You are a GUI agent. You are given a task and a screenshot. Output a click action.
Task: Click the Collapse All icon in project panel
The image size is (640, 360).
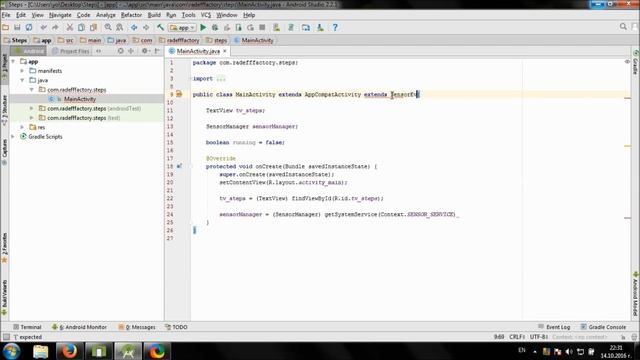[131, 51]
